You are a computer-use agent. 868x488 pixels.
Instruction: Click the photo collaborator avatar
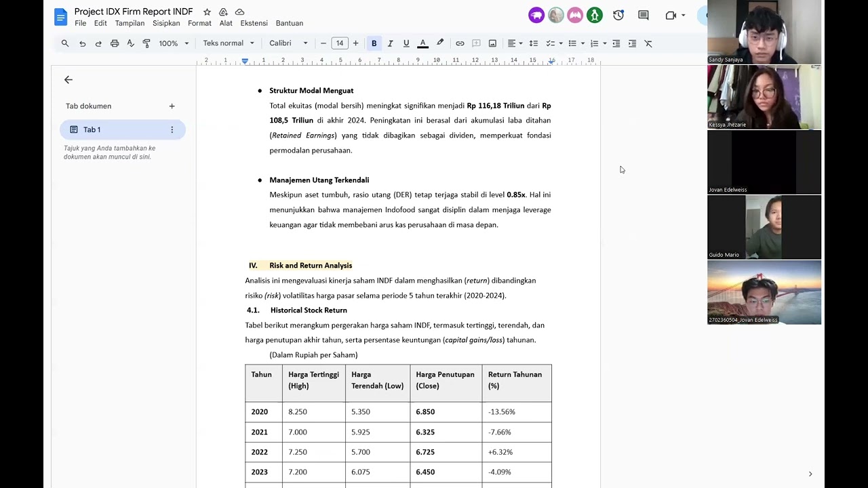556,15
